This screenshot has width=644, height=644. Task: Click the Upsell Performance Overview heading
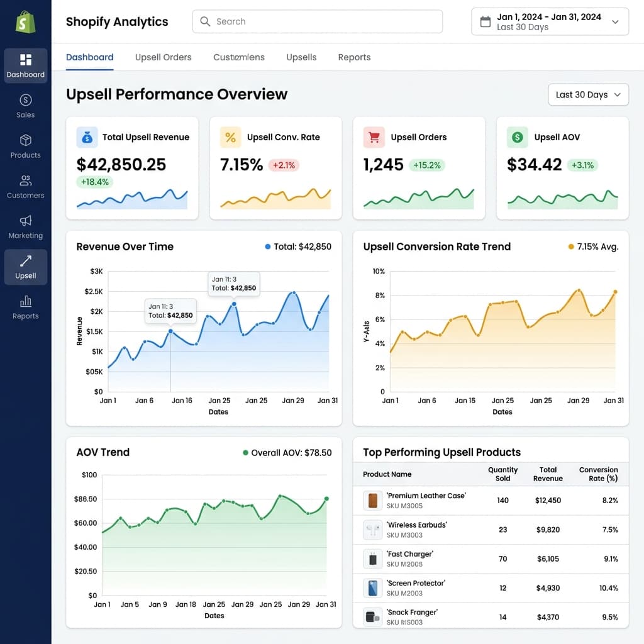tap(177, 94)
